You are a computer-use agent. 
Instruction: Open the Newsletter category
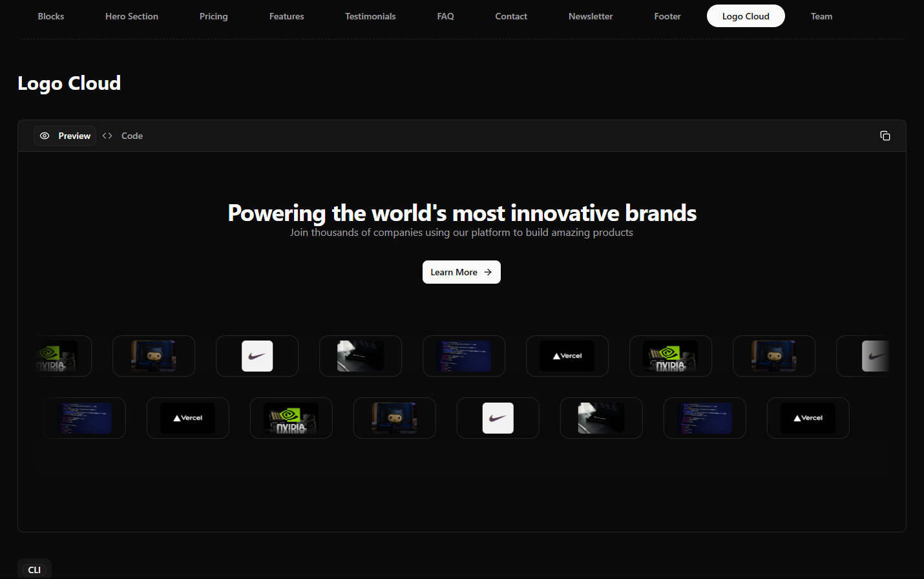(x=591, y=16)
